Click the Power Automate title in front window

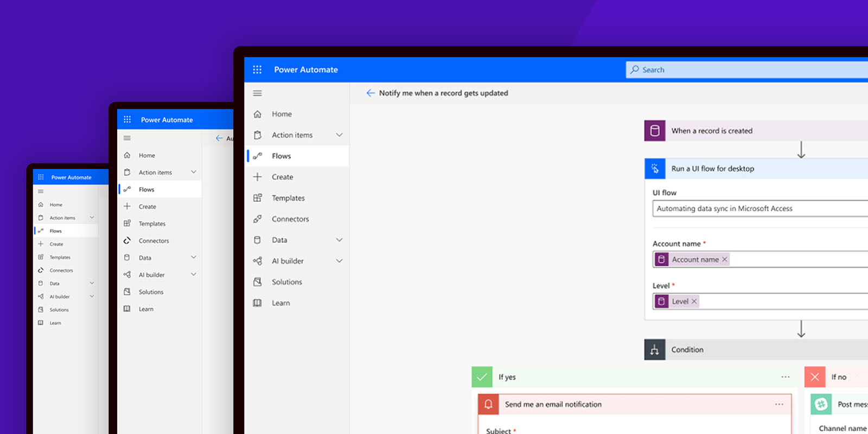[306, 69]
